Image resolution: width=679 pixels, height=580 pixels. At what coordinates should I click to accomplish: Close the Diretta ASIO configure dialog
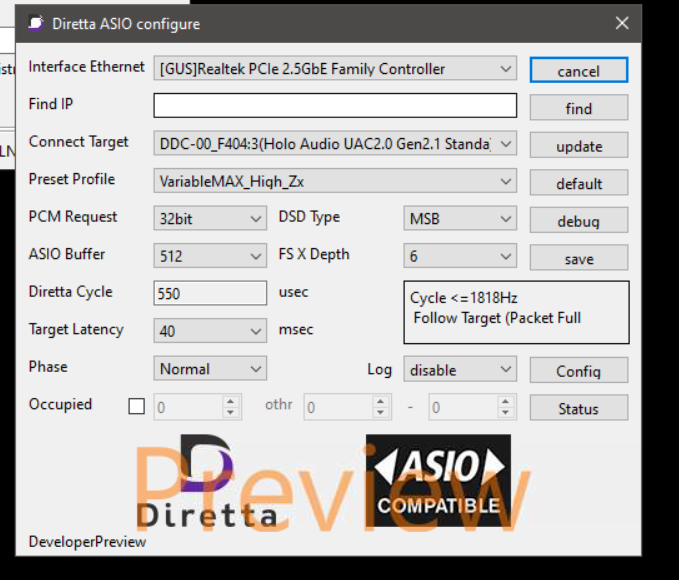621,23
